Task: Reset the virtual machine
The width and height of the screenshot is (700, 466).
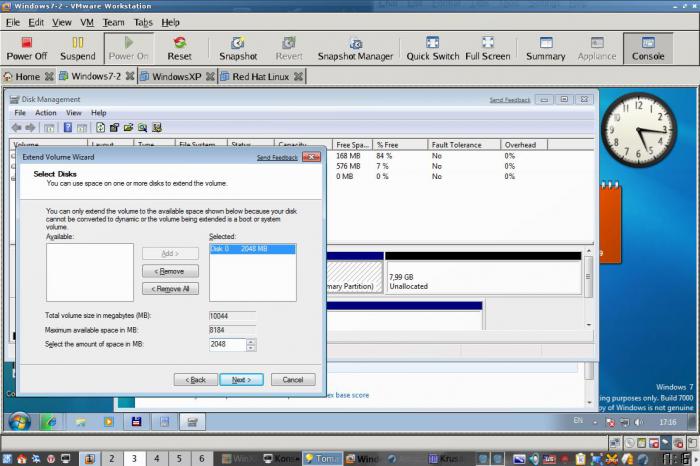Action: coord(179,49)
